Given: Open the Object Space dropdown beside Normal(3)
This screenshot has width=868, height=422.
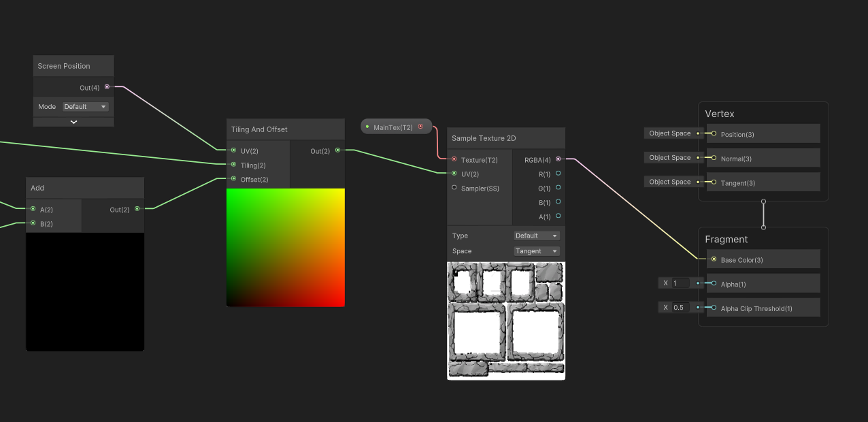Looking at the screenshot, I should click(669, 157).
